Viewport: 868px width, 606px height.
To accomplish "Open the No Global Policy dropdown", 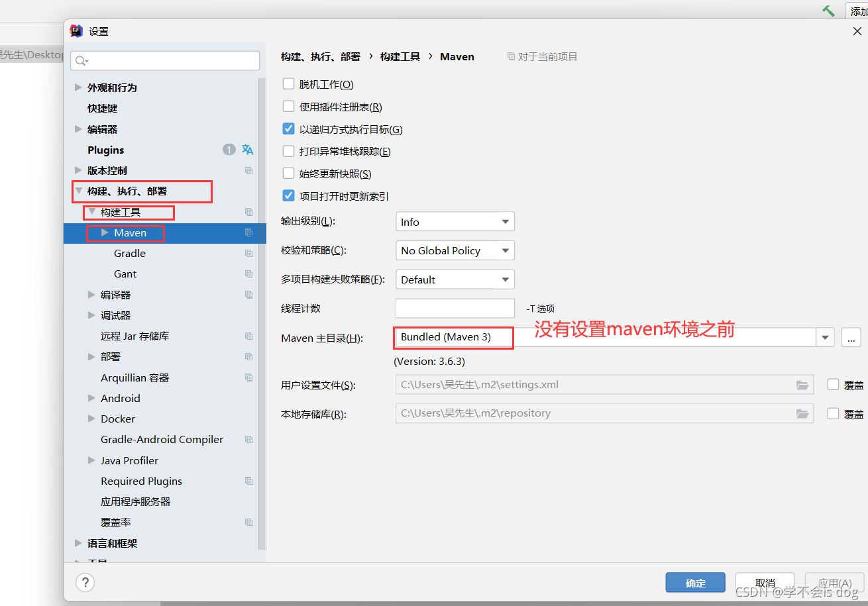I will pyautogui.click(x=455, y=250).
